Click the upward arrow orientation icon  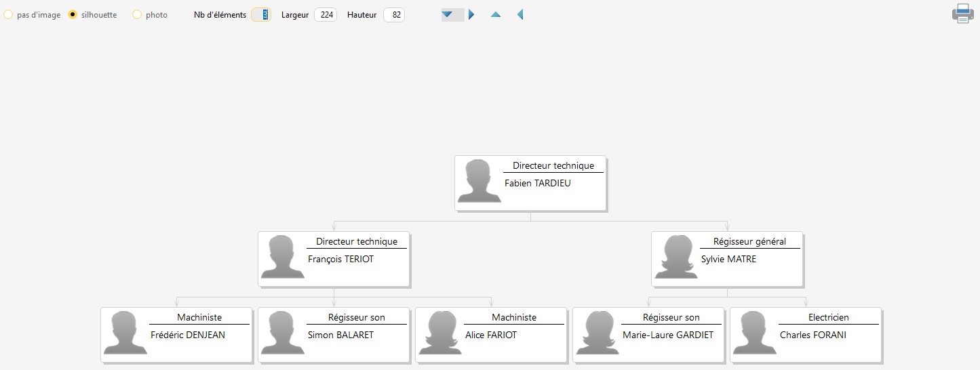click(496, 14)
